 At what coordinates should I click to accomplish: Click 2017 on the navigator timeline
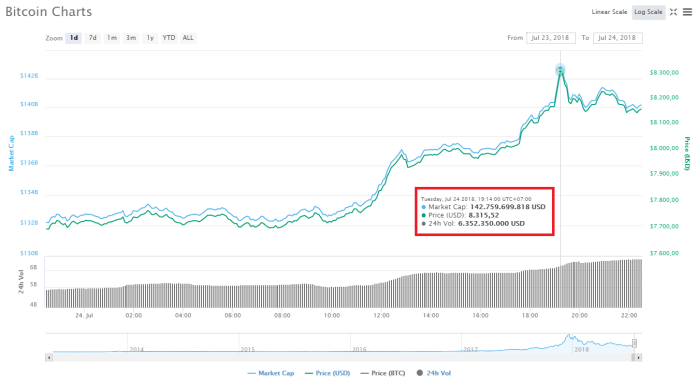(x=471, y=349)
